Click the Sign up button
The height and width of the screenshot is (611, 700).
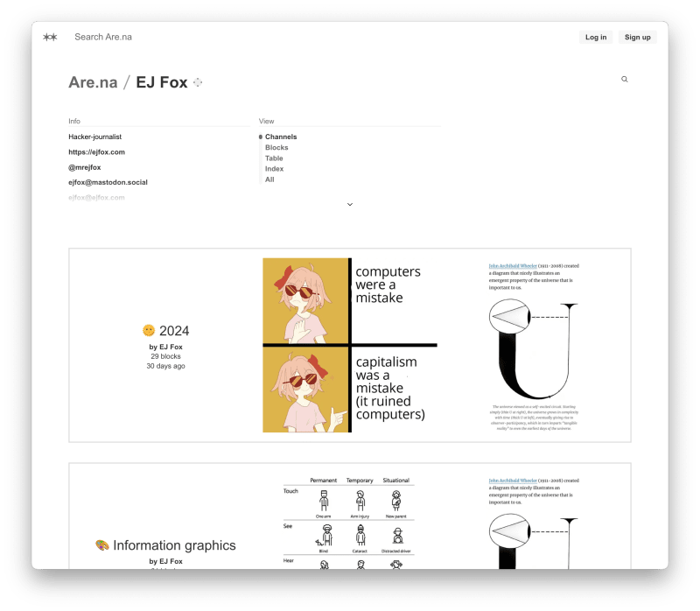[x=638, y=37]
